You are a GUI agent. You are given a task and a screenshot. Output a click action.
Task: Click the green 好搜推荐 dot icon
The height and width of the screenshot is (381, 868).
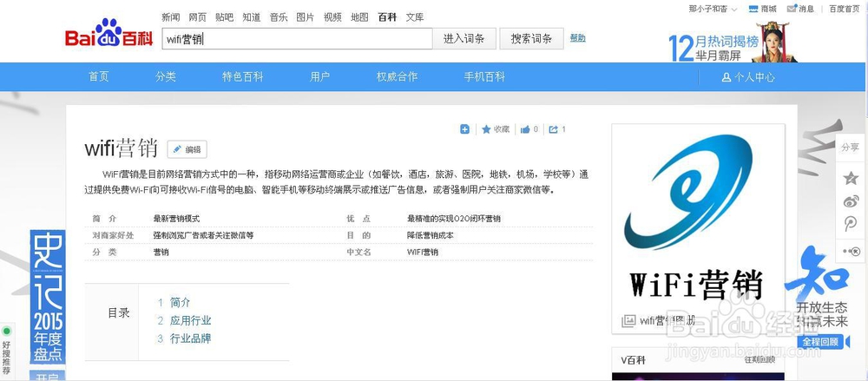[7, 332]
